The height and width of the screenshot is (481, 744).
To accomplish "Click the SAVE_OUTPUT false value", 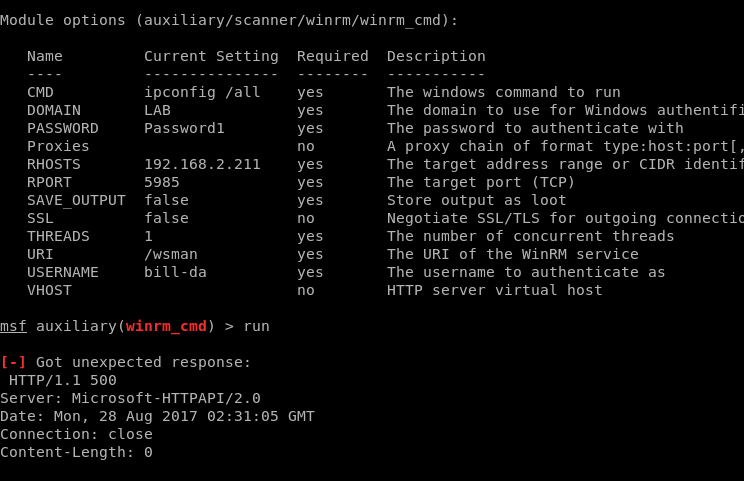I will 167,201.
